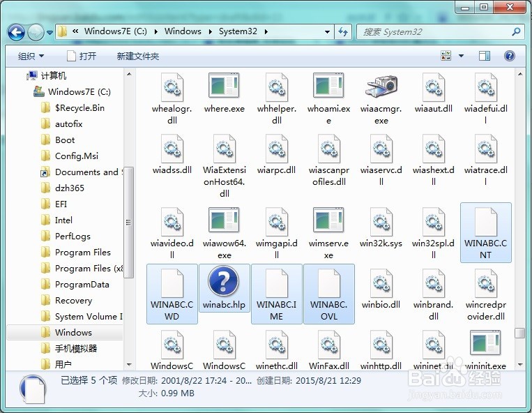Select wimserv.exe file icon
This screenshot has height=413, width=532.
pyautogui.click(x=328, y=220)
